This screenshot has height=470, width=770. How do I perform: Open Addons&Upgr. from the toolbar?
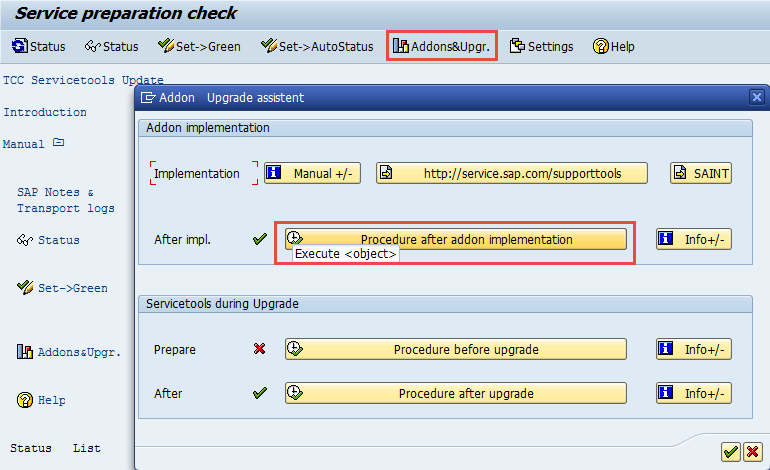point(441,46)
